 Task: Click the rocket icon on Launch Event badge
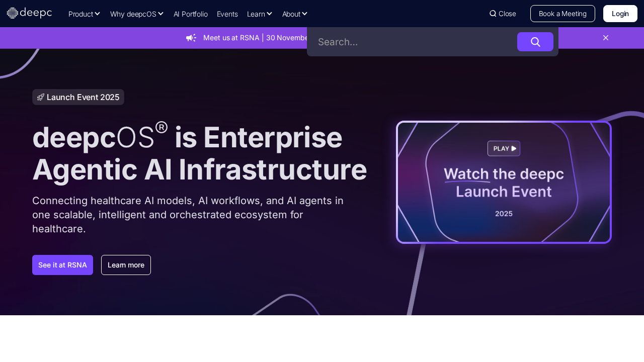point(41,97)
